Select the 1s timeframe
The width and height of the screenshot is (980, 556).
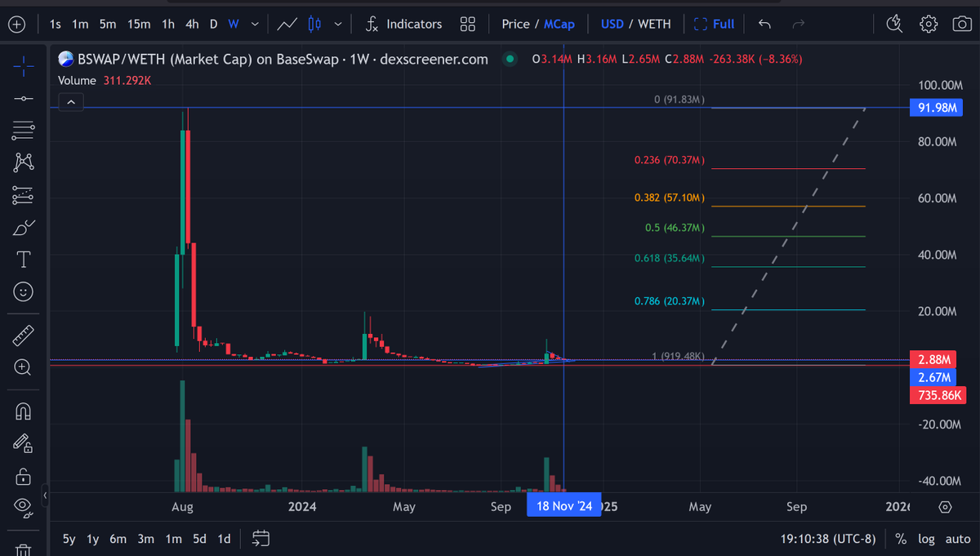coord(55,24)
